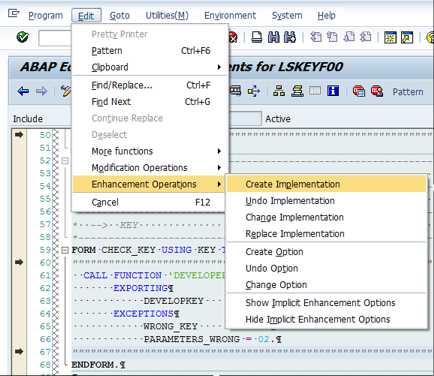Select Show Implicit Enhancement Options
The width and height of the screenshot is (434, 376).
(x=326, y=303)
